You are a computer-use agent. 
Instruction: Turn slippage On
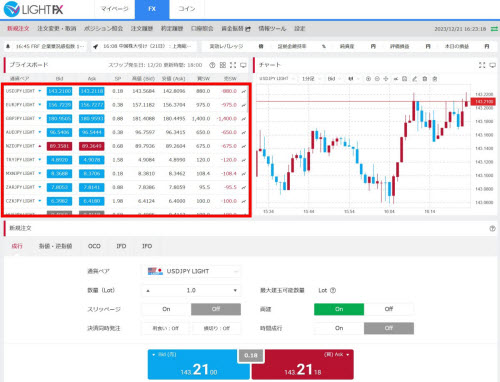(166, 309)
